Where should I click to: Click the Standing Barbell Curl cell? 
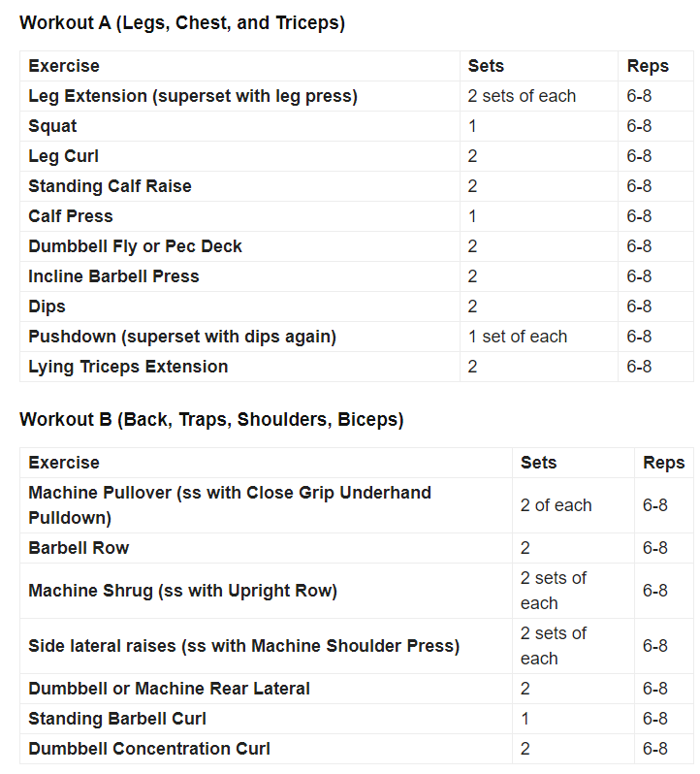point(117,719)
